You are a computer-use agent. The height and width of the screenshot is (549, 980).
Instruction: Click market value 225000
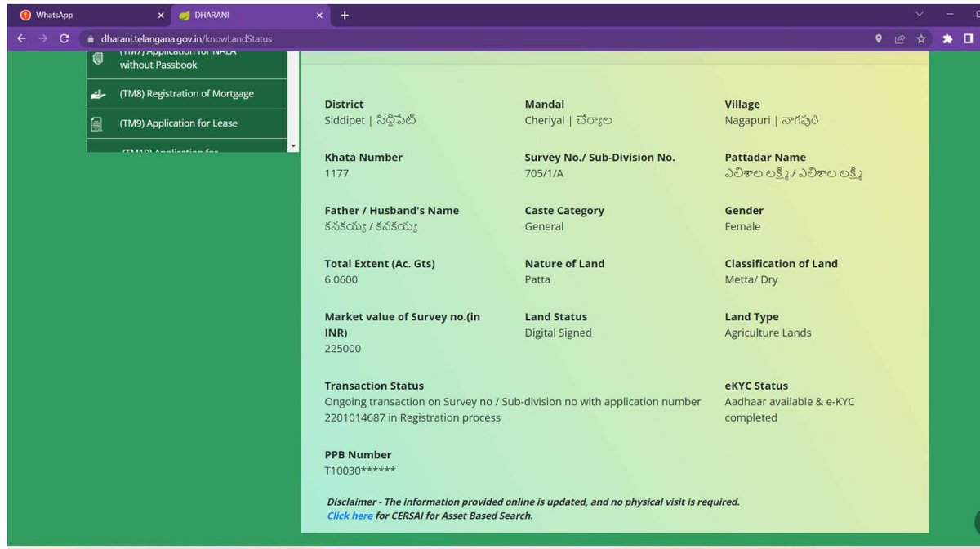(343, 348)
